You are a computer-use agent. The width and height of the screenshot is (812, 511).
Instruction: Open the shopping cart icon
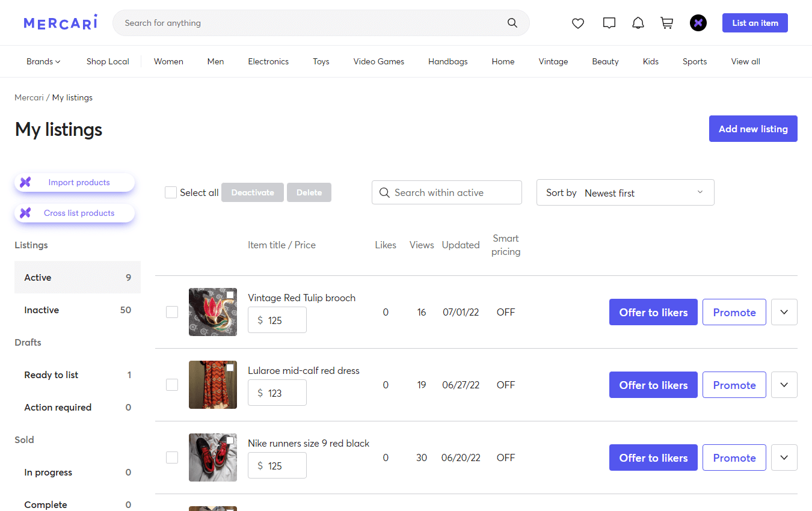pyautogui.click(x=666, y=22)
